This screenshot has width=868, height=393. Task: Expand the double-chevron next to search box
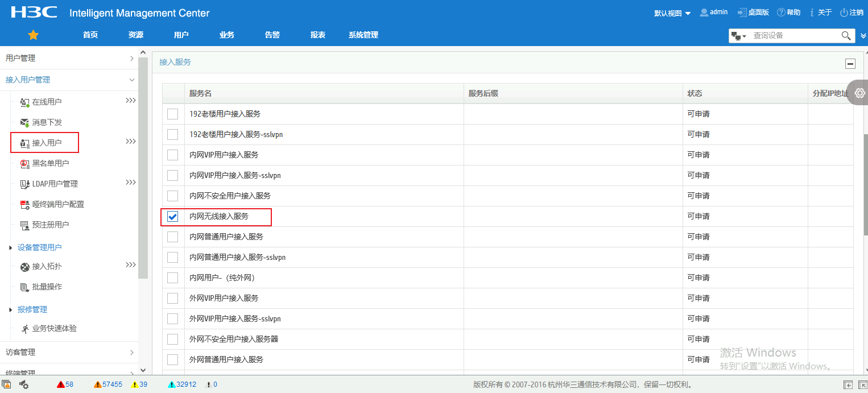point(863,36)
